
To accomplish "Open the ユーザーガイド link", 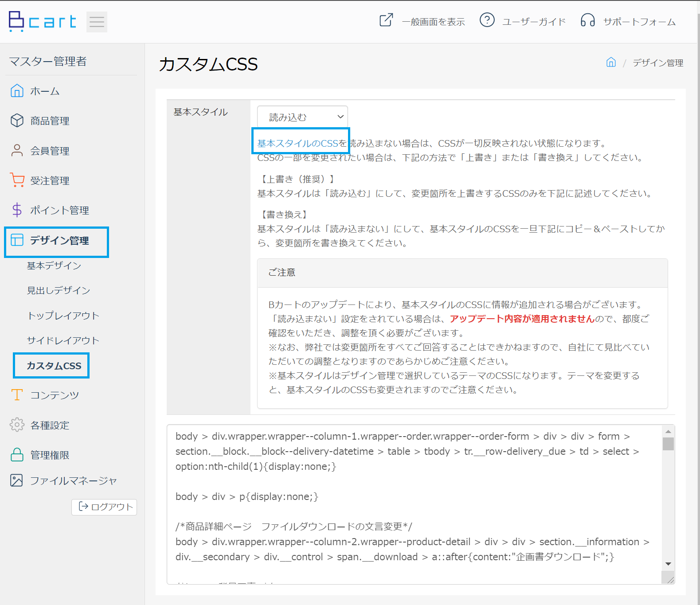I will click(x=534, y=22).
